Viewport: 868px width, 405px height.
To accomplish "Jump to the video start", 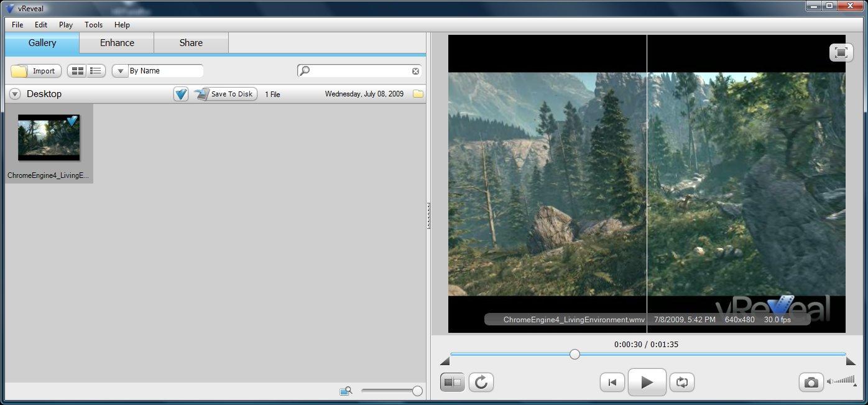I will (x=612, y=383).
